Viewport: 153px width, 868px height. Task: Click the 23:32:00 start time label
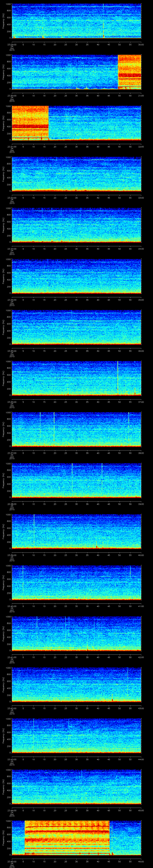pyautogui.click(x=12, y=198)
